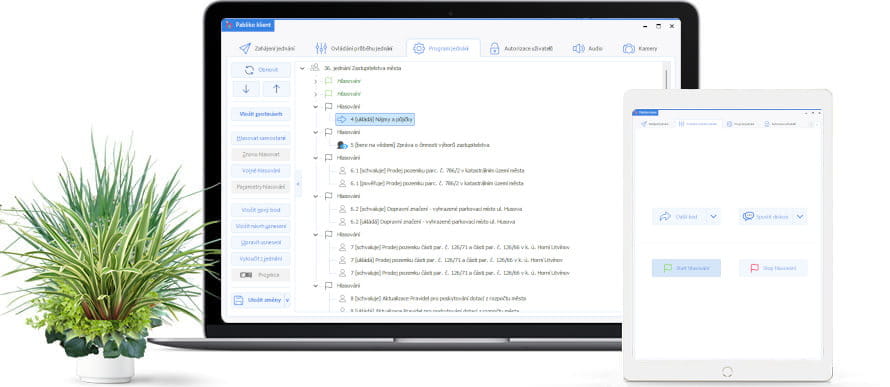Select 5 [bere na vědomí] Zpráva o činnosti výborů

pos(419,145)
